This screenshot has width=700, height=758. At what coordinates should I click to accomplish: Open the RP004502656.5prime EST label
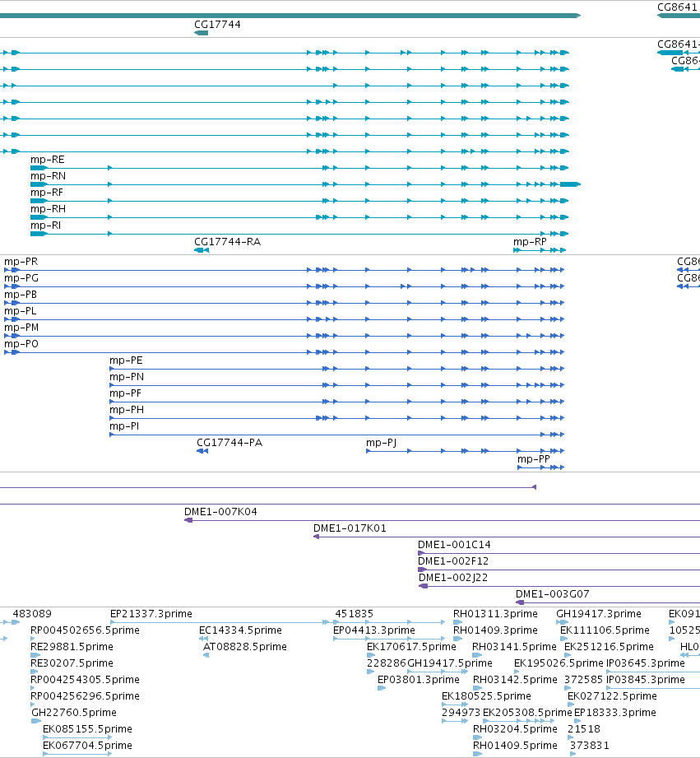[85, 630]
